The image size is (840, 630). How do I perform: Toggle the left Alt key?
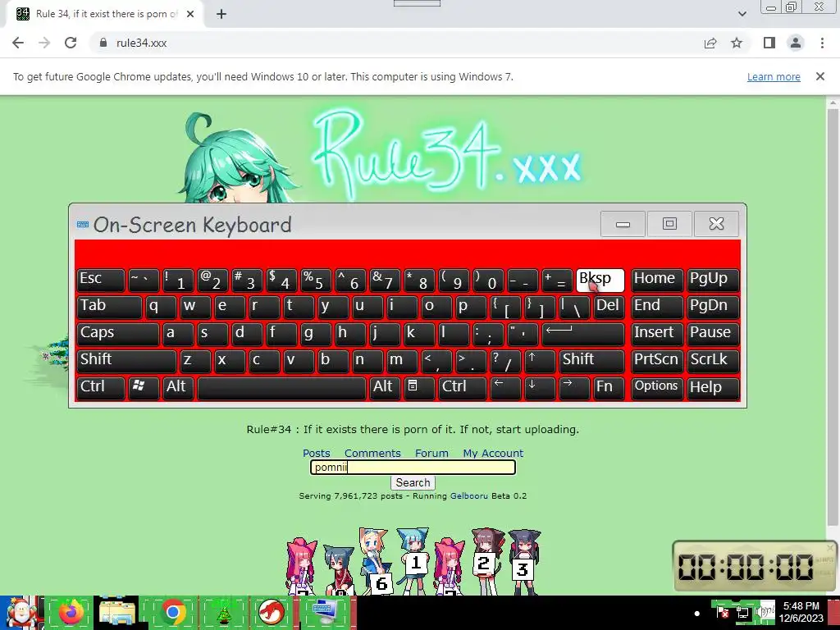[x=178, y=388]
